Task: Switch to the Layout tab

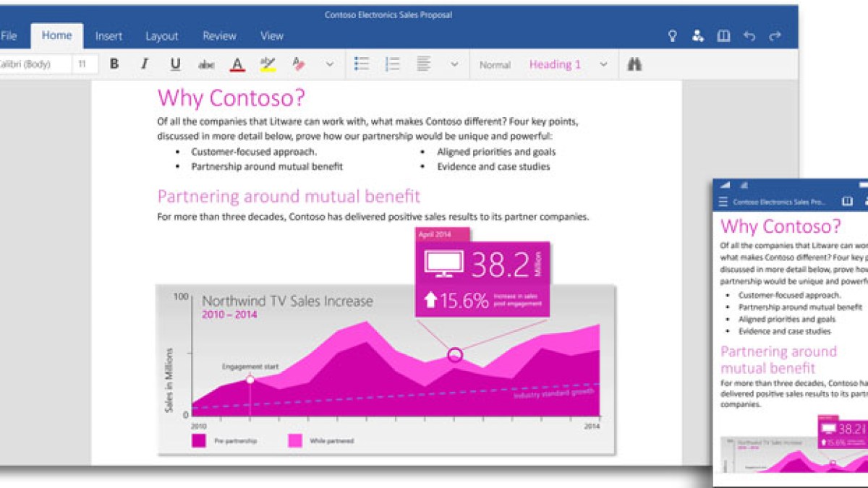Action: click(x=161, y=36)
